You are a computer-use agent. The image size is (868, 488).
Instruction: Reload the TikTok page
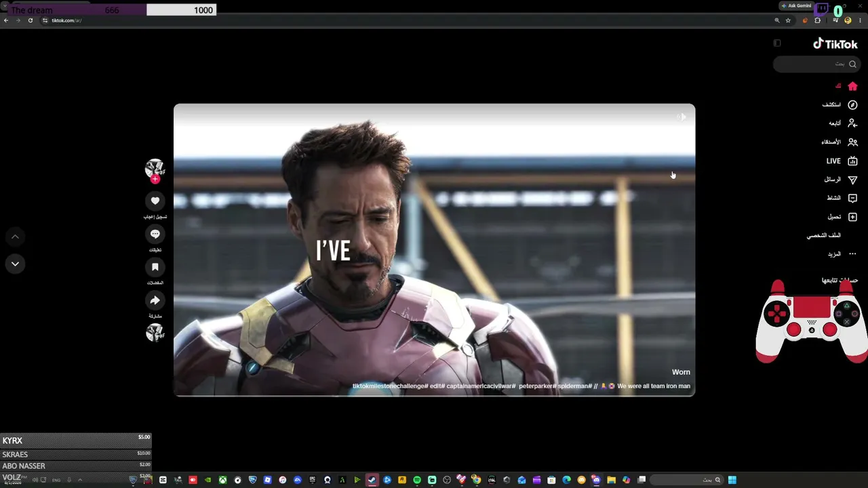(x=31, y=20)
